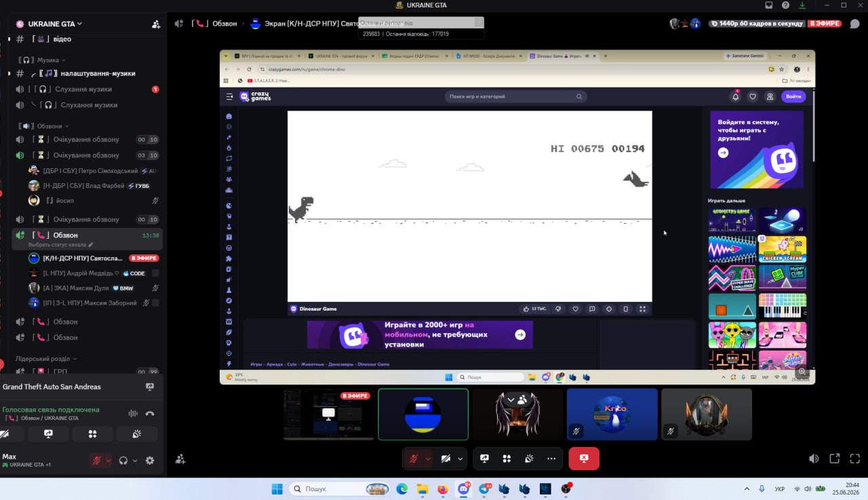Open microphone options arrow in the call controls
Image resolution: width=868 pixels, height=500 pixels.
428,459
